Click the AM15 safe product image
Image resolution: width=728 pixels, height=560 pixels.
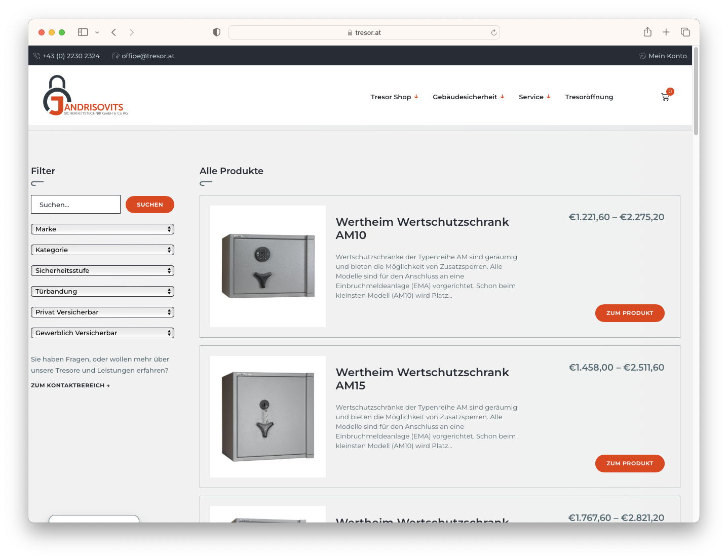pyautogui.click(x=268, y=417)
